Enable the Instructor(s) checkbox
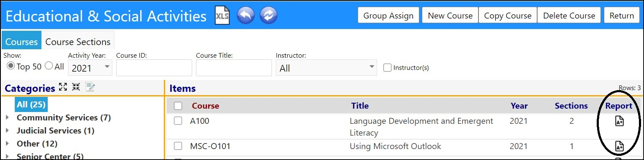The image size is (644, 160). (387, 67)
